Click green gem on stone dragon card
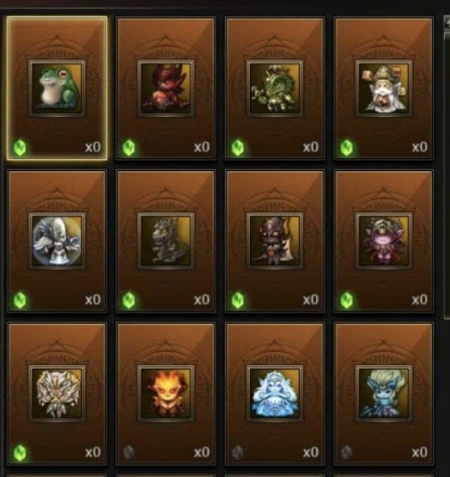 tap(129, 300)
